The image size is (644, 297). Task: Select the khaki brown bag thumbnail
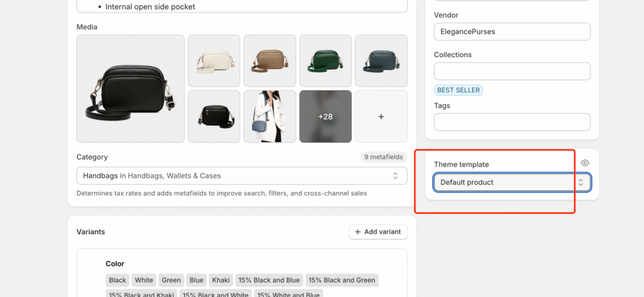click(x=270, y=61)
